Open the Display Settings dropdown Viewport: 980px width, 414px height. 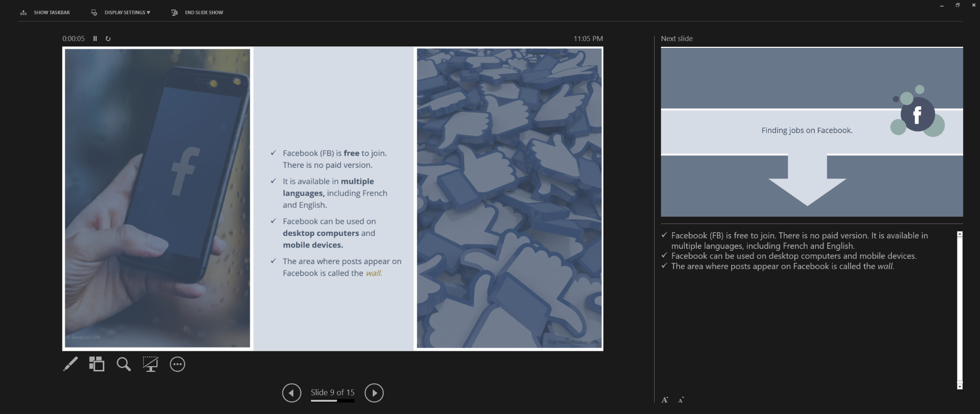point(121,12)
